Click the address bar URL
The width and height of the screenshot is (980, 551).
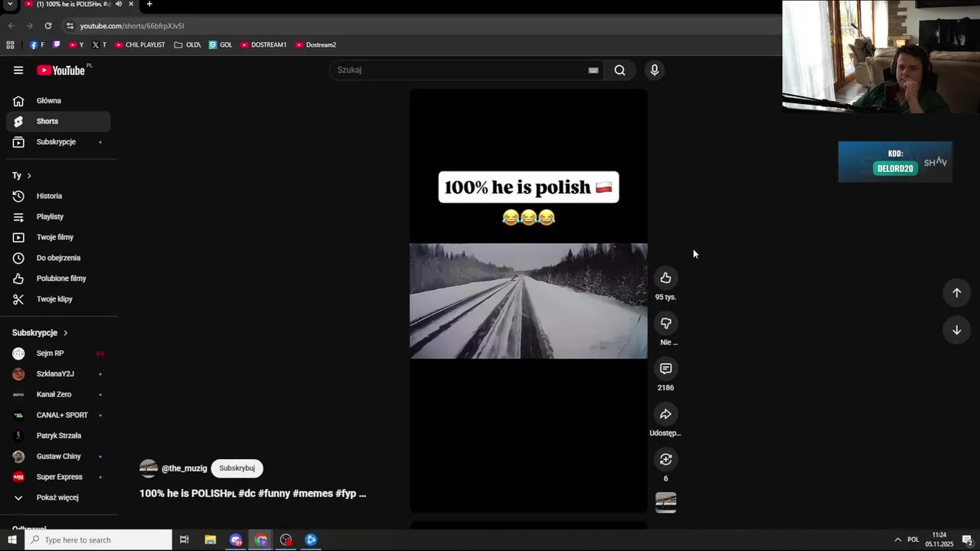132,26
